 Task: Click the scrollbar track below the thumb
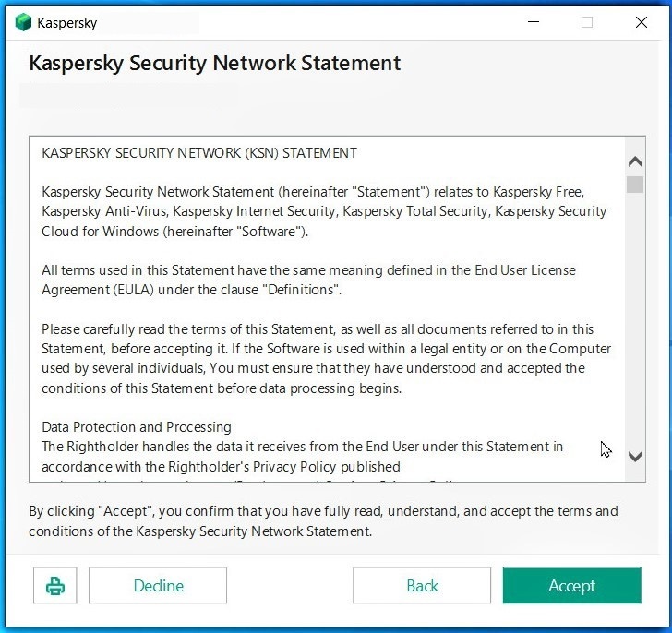coord(635,323)
